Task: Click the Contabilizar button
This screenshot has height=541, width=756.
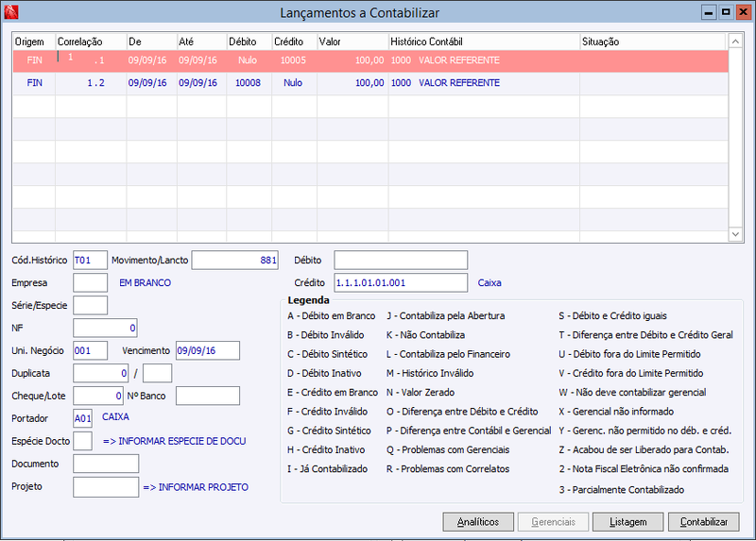Action: click(x=703, y=522)
